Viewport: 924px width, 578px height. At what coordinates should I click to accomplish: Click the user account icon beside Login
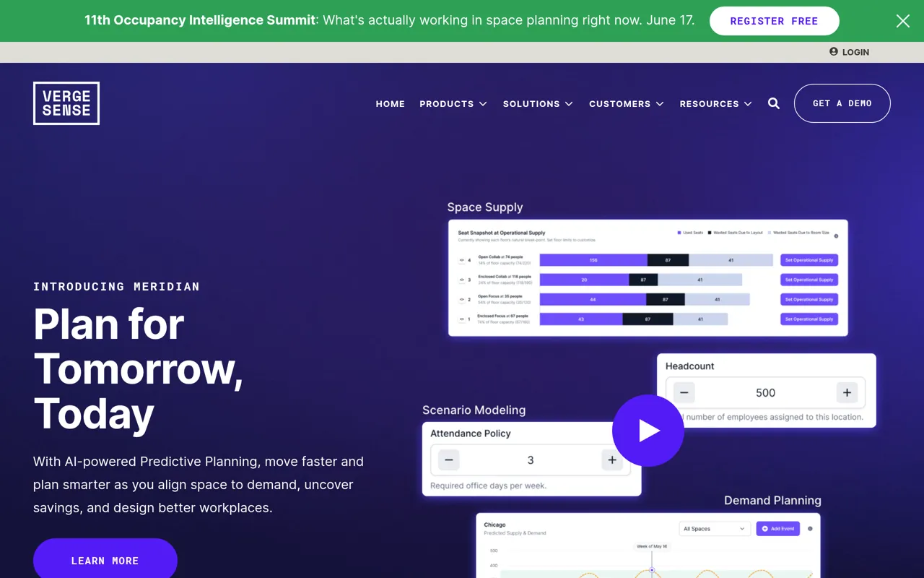click(x=834, y=51)
